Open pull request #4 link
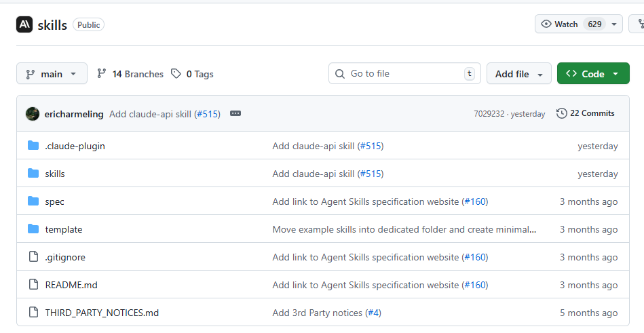 [x=373, y=313]
